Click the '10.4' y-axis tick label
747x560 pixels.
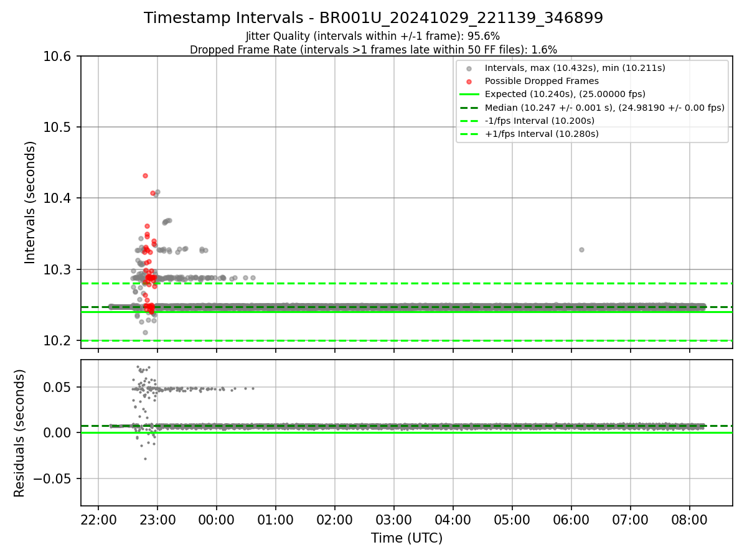(x=59, y=198)
